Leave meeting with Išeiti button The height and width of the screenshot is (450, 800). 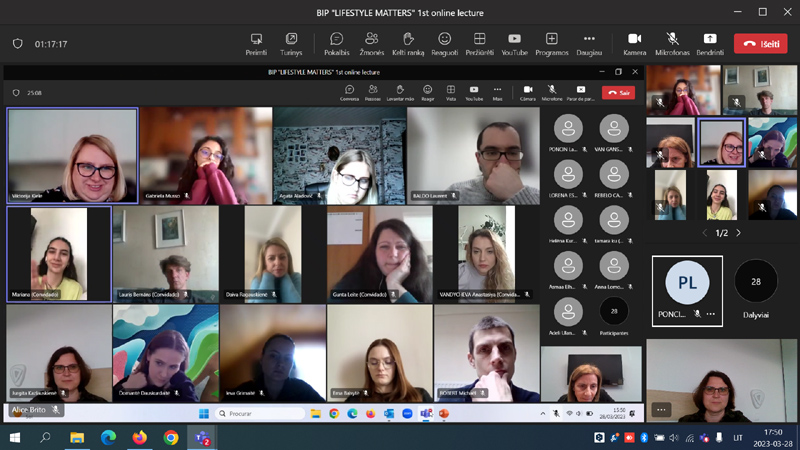pyautogui.click(x=761, y=44)
